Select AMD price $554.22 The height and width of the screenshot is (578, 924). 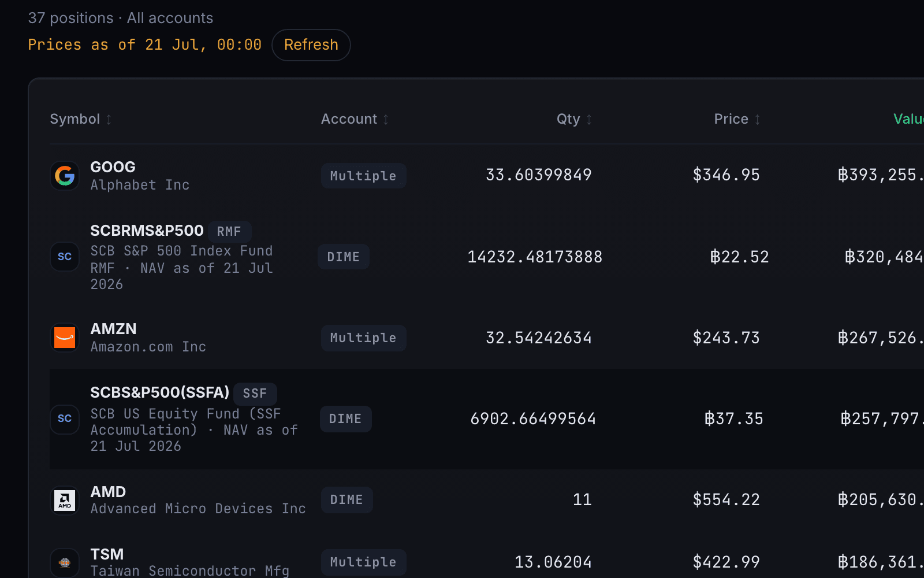[x=726, y=499]
